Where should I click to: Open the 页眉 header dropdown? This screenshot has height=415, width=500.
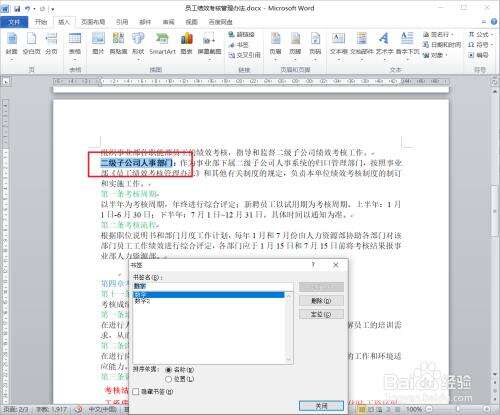point(276,45)
